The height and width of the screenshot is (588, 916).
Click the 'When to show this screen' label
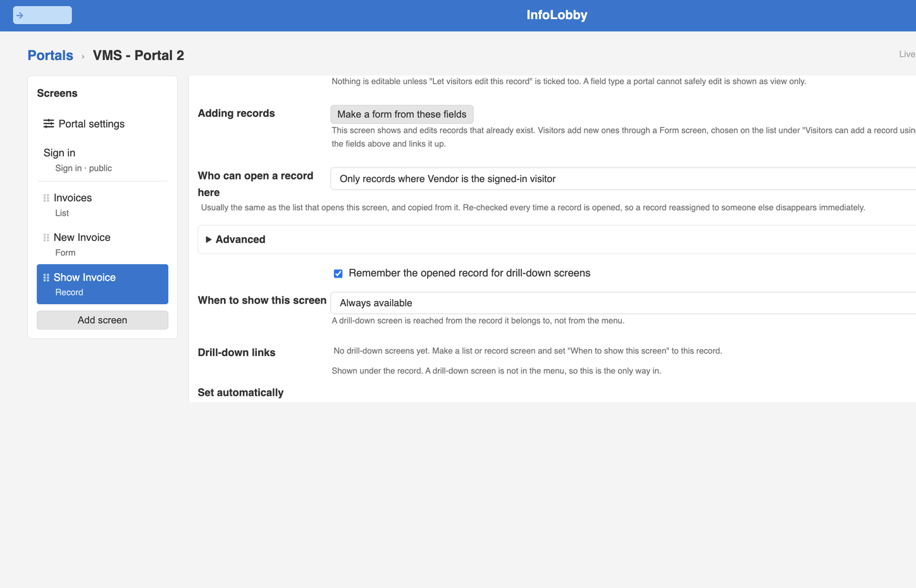[262, 300]
